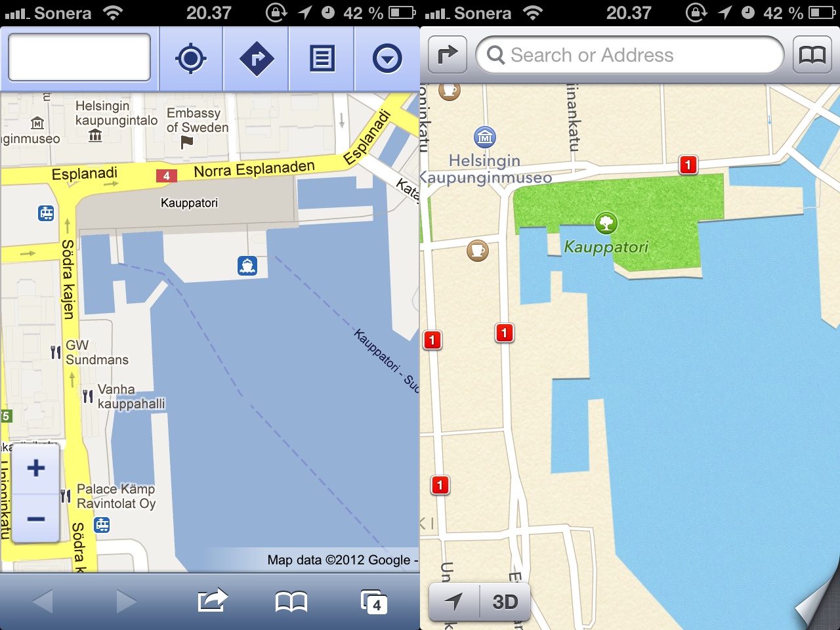The image size is (840, 630).
Task: Tap the tram stop icon below Esplanadi
Action: pyautogui.click(x=46, y=213)
